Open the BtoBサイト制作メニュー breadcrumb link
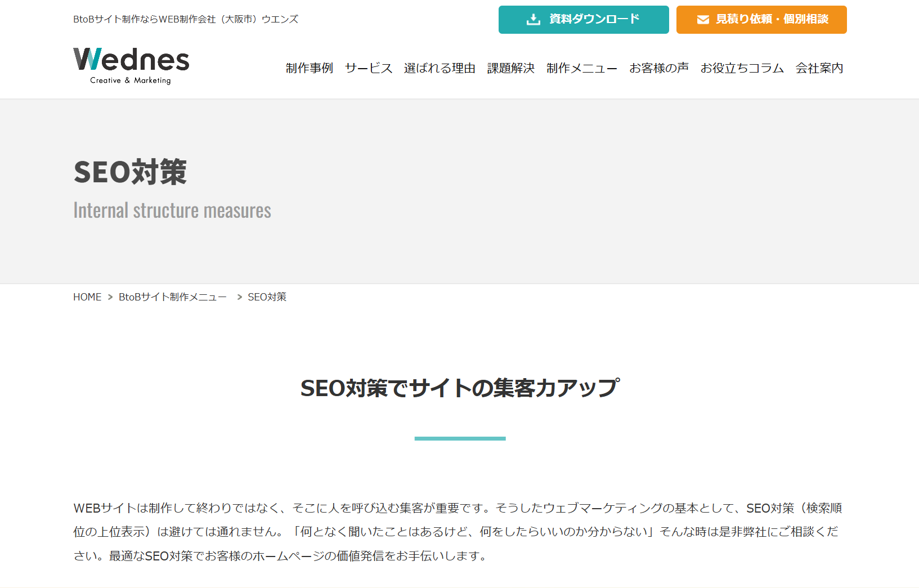The image size is (919, 588). point(172,297)
